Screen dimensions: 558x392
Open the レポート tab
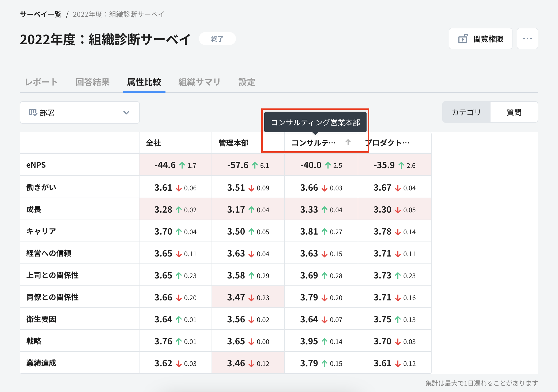point(41,82)
